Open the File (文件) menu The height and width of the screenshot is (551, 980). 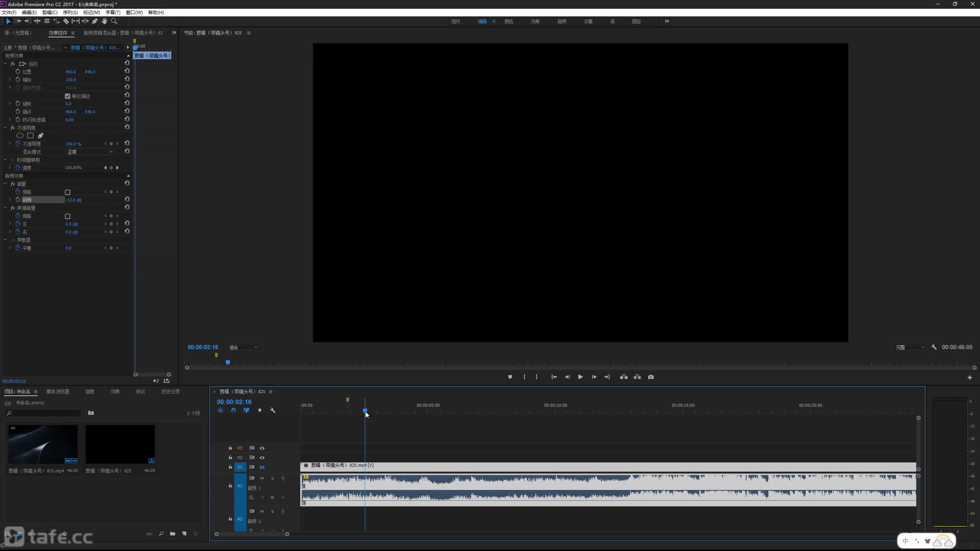pos(9,12)
